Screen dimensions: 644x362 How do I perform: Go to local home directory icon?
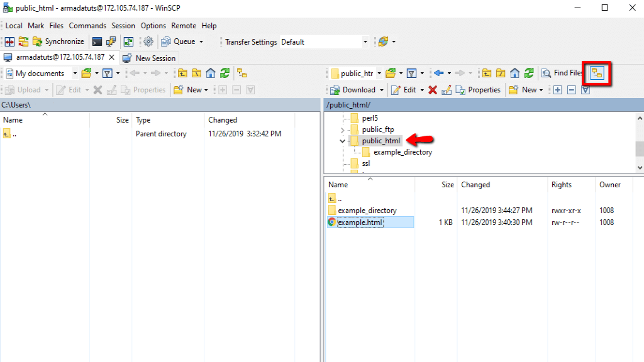click(x=211, y=74)
